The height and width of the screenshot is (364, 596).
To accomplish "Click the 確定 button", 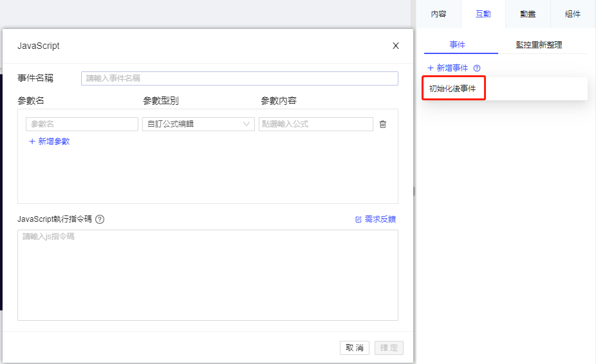I will [389, 348].
